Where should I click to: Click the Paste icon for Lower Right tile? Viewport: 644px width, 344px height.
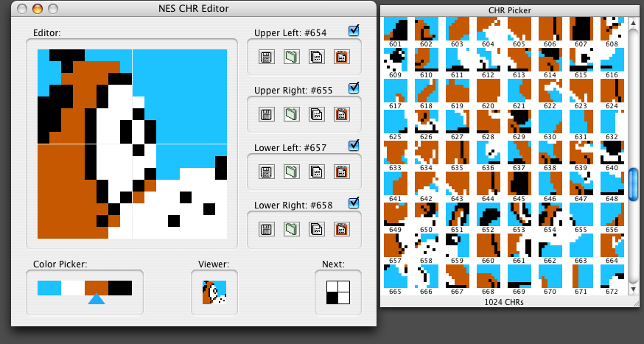click(x=341, y=230)
